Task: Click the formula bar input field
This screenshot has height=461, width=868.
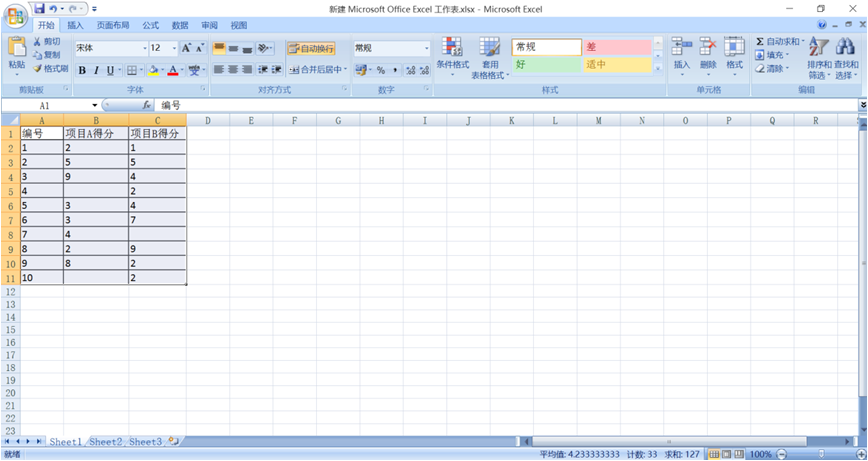Action: click(x=500, y=105)
